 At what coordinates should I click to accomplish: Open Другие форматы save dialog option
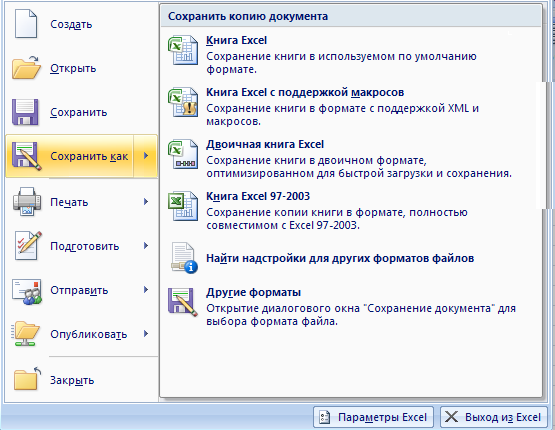351,306
